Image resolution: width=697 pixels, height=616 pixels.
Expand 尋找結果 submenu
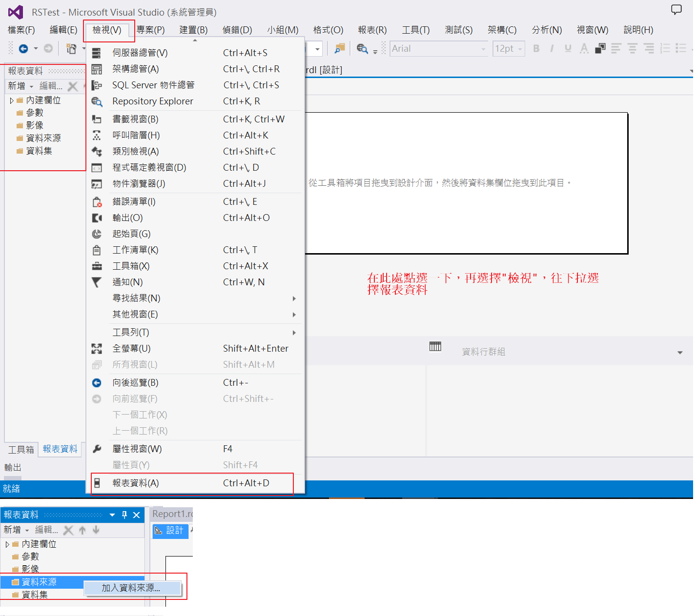coord(294,298)
